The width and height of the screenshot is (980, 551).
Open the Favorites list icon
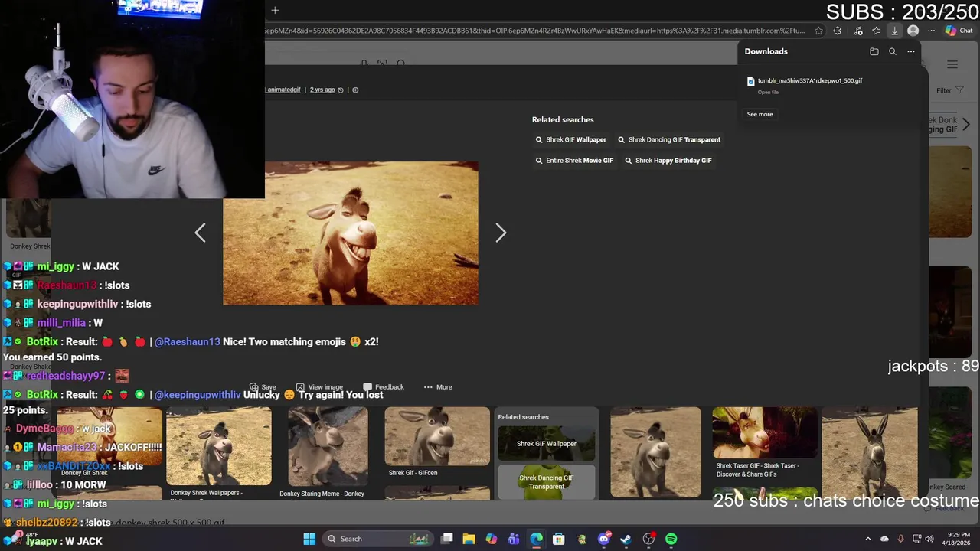click(x=876, y=31)
